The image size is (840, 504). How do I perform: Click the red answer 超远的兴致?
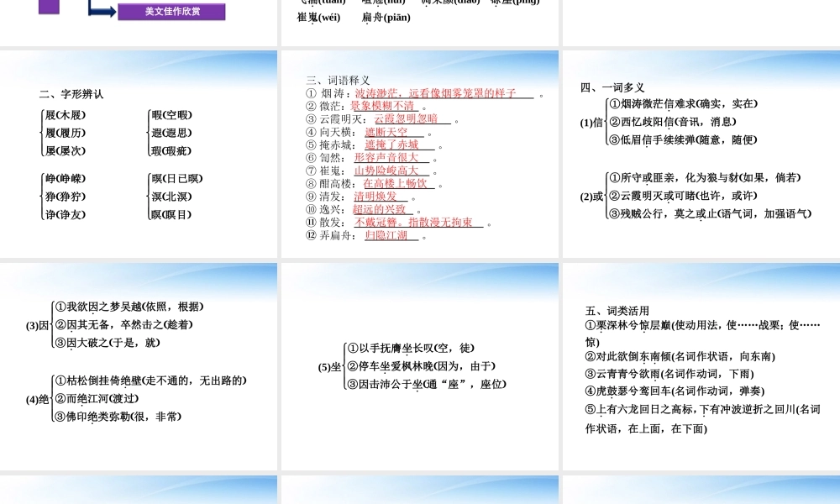(x=379, y=209)
